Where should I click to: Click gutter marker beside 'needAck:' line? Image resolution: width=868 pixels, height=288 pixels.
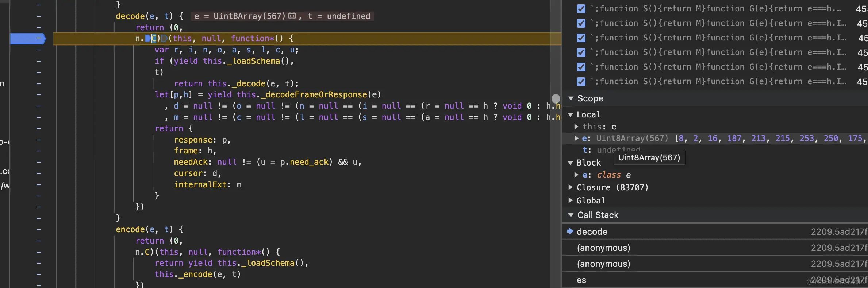point(39,162)
